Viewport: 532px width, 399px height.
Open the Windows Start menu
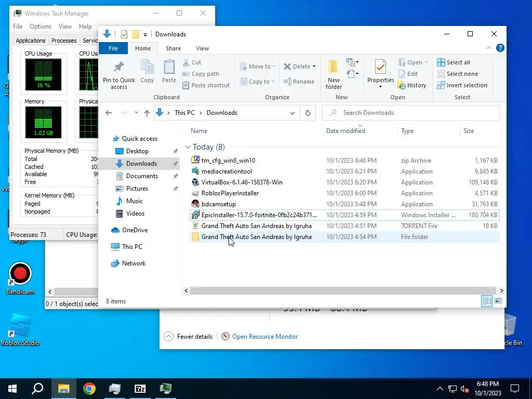pyautogui.click(x=12, y=389)
